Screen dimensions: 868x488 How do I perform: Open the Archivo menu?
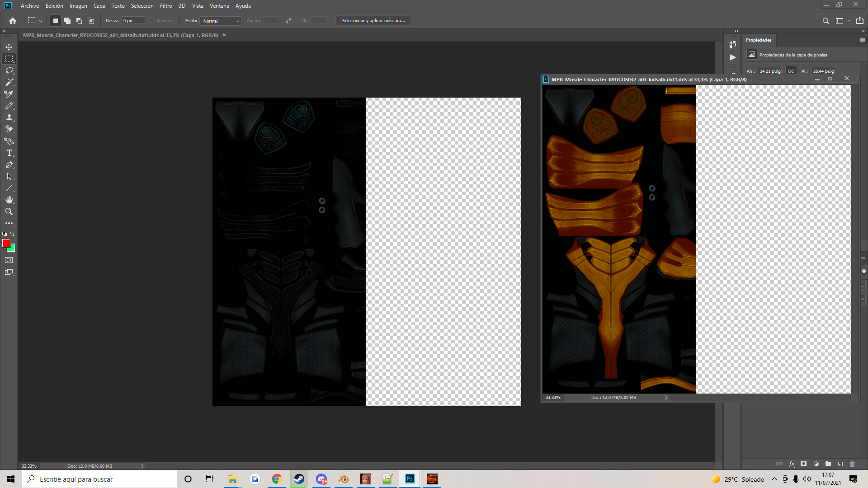click(30, 6)
